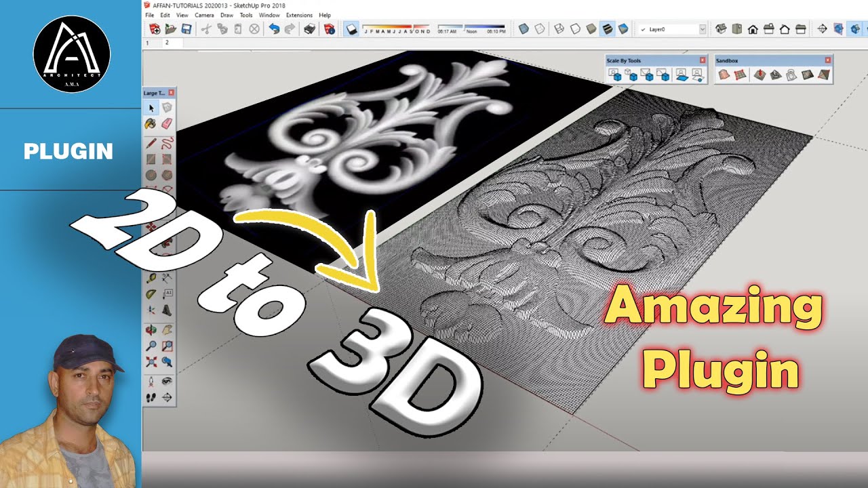Switch to Hidden Line face style
The height and width of the screenshot is (488, 868).
(575, 29)
